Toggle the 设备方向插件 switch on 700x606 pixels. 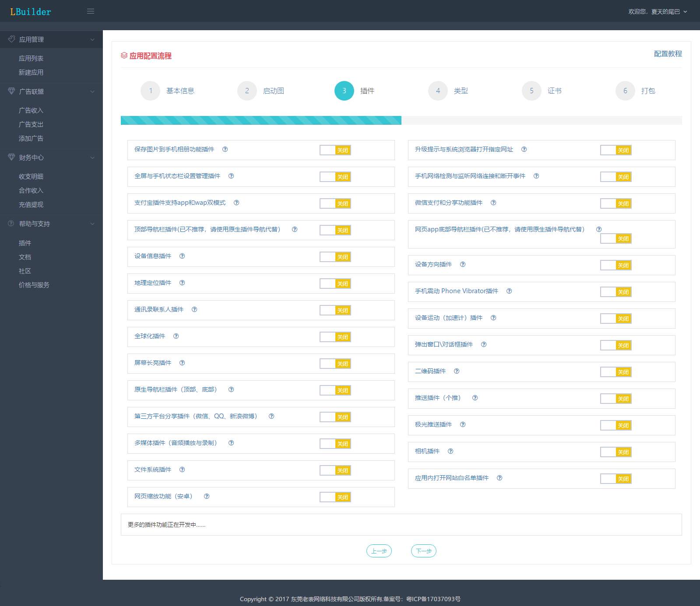[616, 265]
